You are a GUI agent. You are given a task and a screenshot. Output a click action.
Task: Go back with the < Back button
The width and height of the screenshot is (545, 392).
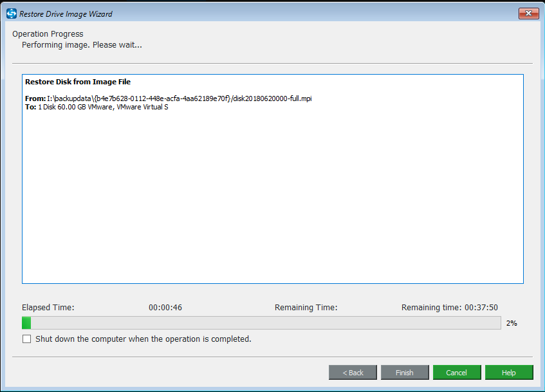coord(353,373)
